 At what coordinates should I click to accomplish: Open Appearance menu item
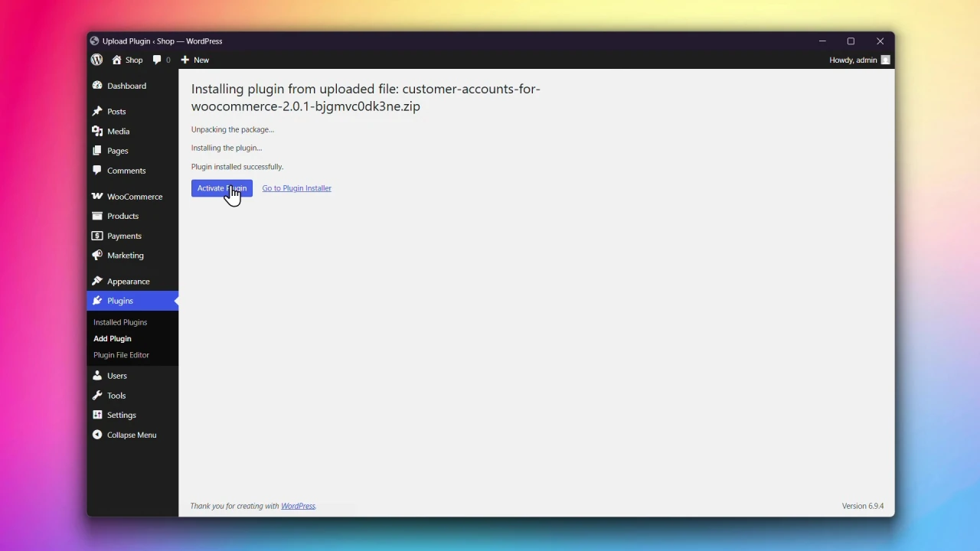point(132,282)
